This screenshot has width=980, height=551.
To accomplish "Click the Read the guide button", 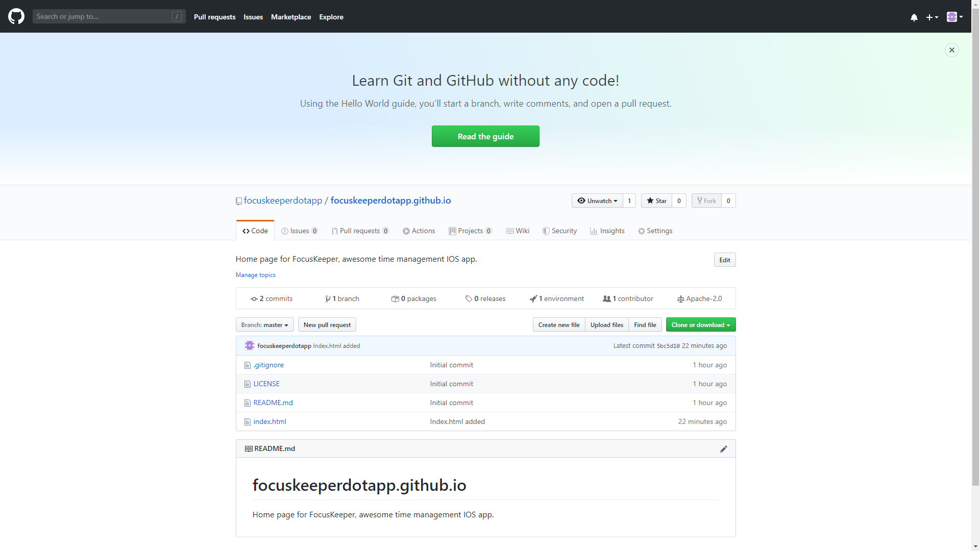I will 485,137.
